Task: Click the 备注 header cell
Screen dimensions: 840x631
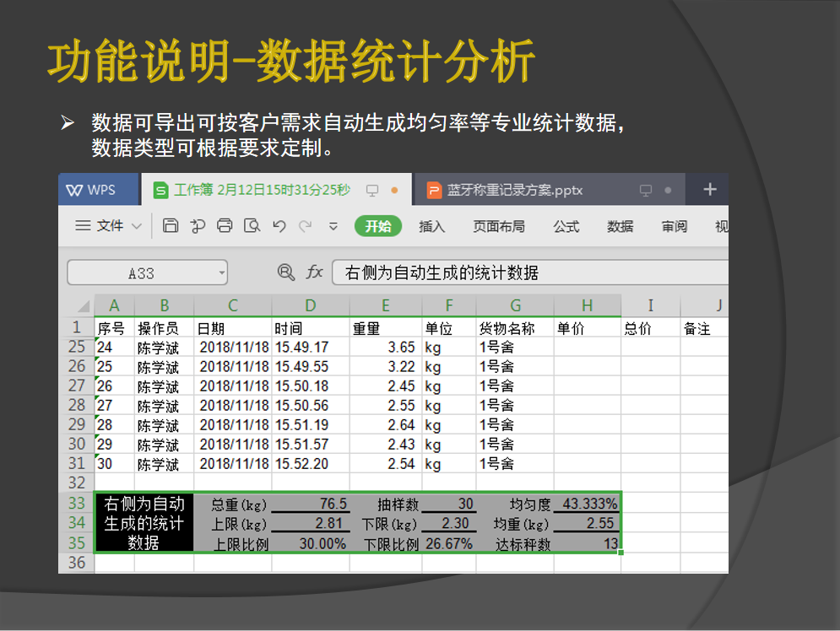Action: pos(704,328)
